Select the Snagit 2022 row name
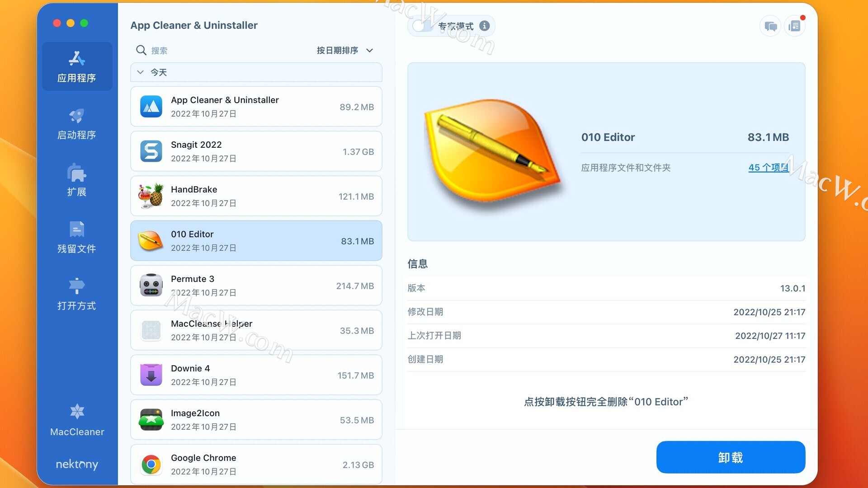The width and height of the screenshot is (868, 488). (196, 145)
